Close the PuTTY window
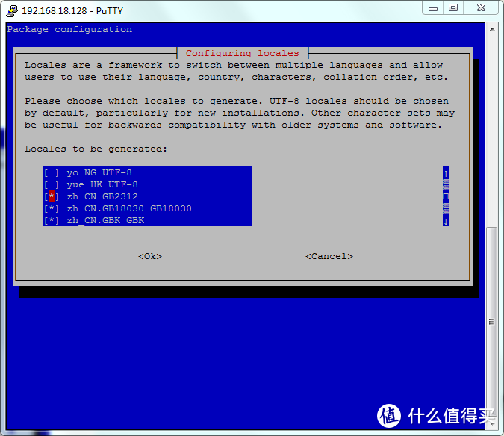Image resolution: width=504 pixels, height=436 pixels. (481, 8)
